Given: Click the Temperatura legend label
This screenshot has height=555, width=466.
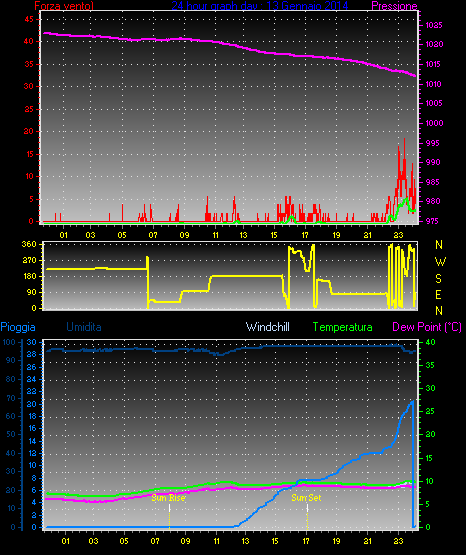Looking at the screenshot, I should (x=343, y=327).
